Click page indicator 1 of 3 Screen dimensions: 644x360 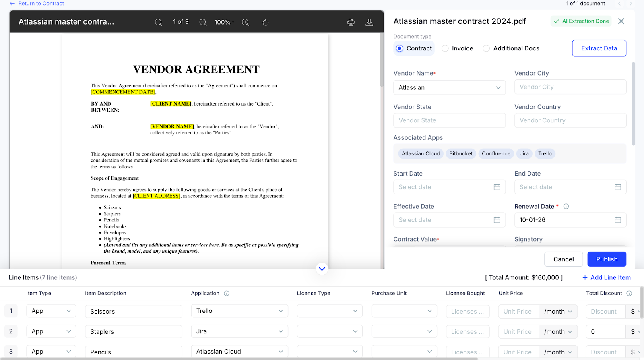pos(181,22)
